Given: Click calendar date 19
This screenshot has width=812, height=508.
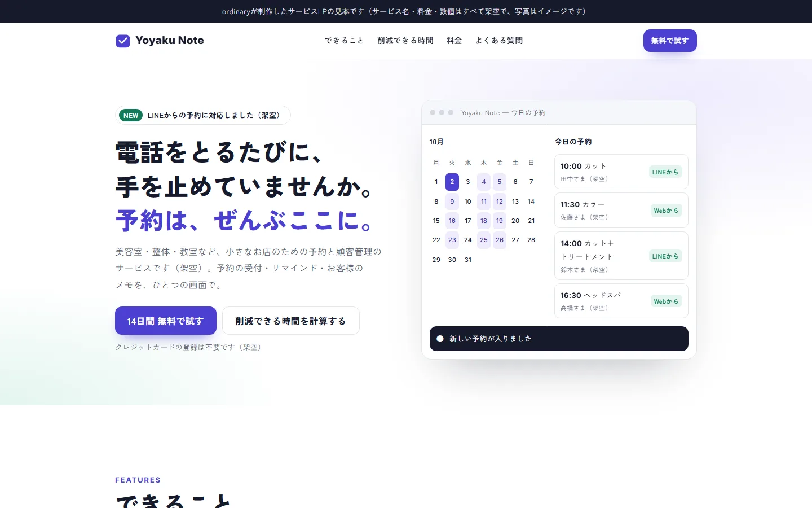Looking at the screenshot, I should 500,221.
